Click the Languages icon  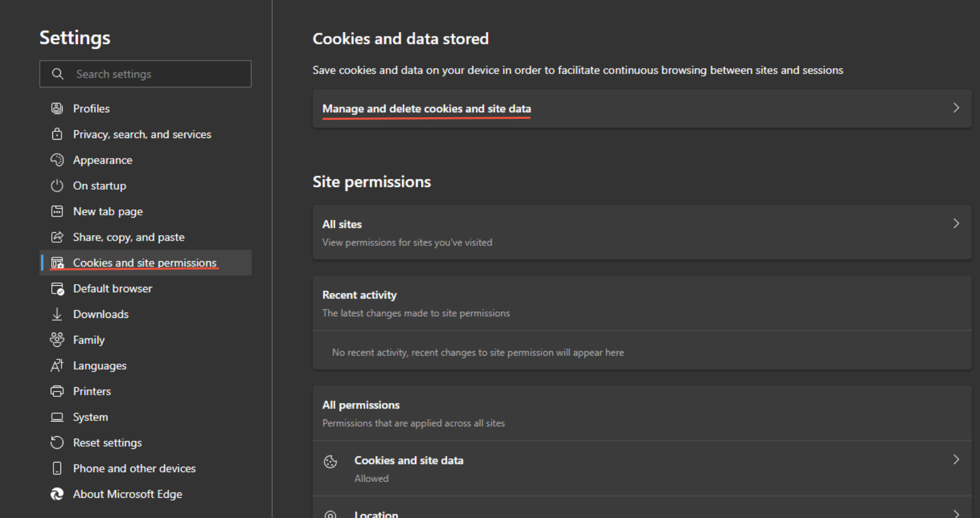57,365
